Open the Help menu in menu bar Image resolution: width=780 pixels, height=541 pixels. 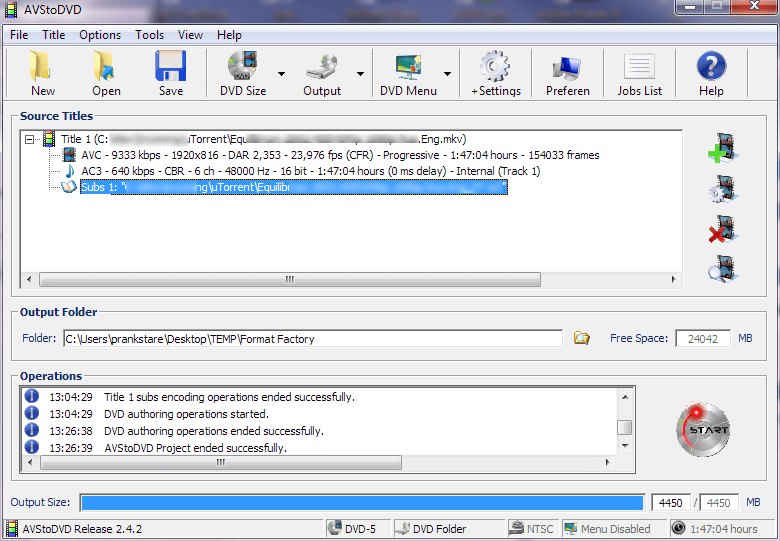229,35
